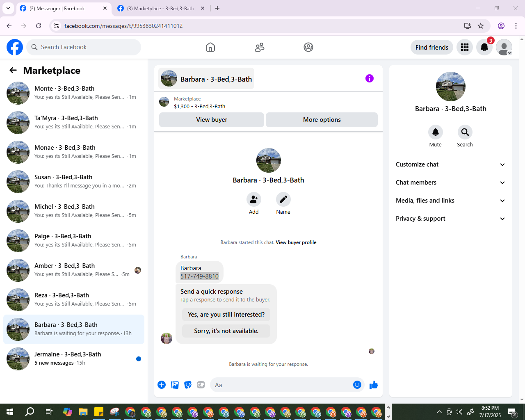Viewport: 525px width, 420px height.
Task: Send a thumbs-up like
Action: pos(374,385)
